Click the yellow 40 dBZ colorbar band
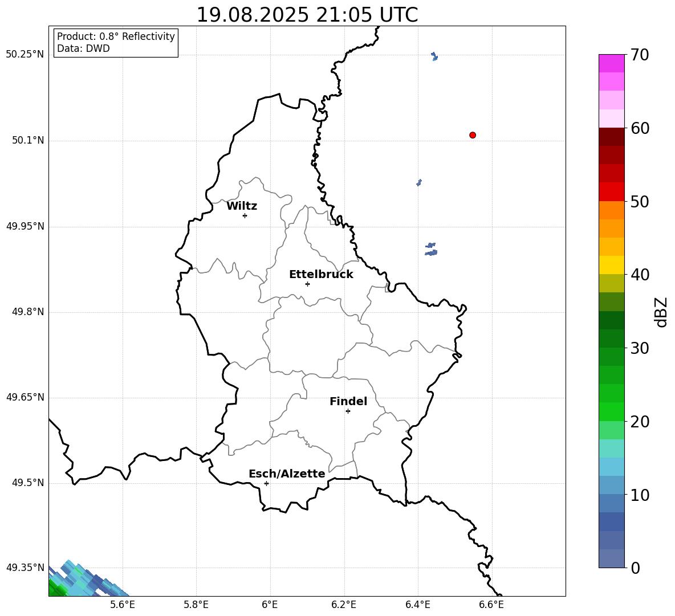 [611, 266]
